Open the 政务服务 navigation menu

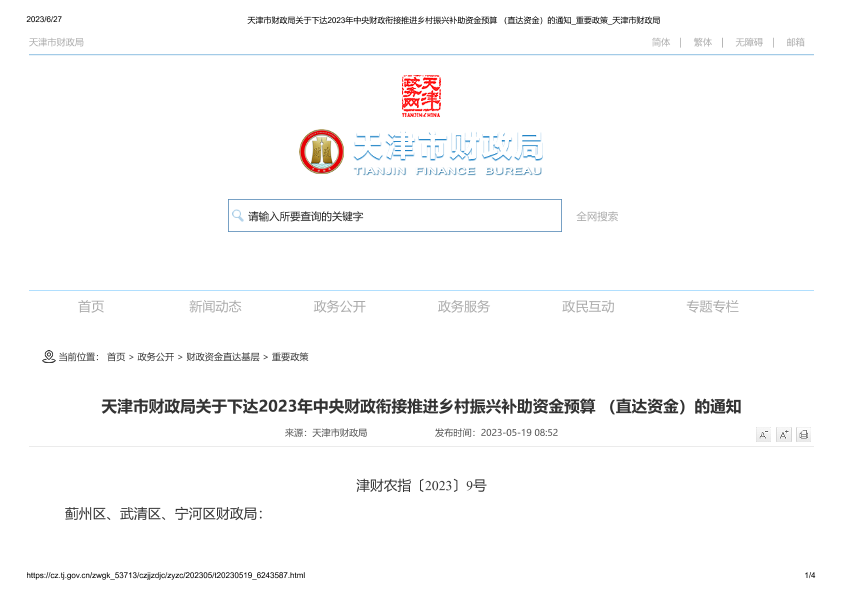pyautogui.click(x=464, y=306)
